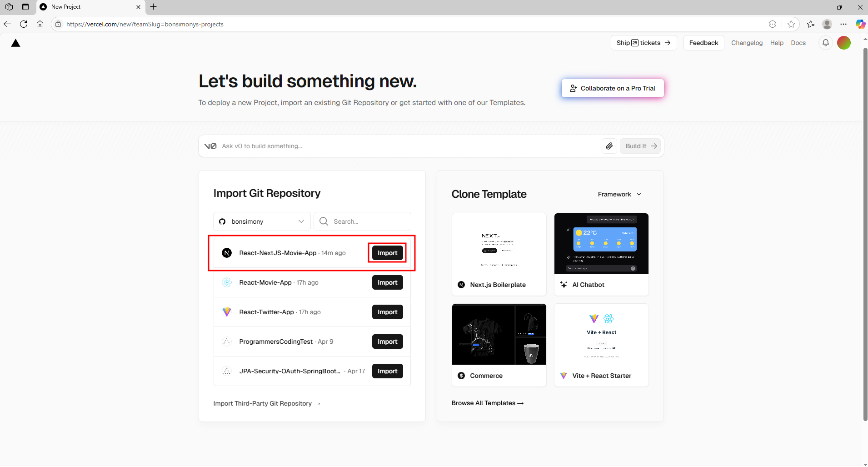Click the Next.js icon for React-NextJS-Movie-App
Image resolution: width=868 pixels, height=467 pixels.
[x=227, y=253]
